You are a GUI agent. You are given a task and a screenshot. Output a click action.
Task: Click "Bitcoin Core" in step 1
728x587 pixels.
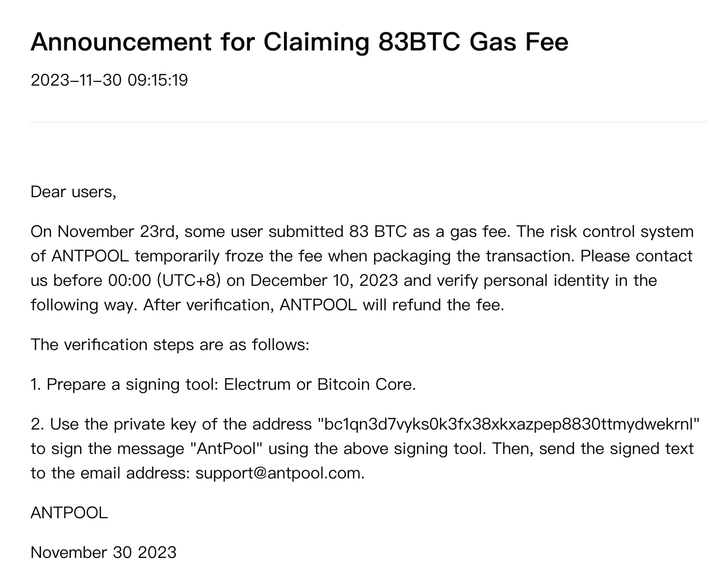[x=365, y=384]
